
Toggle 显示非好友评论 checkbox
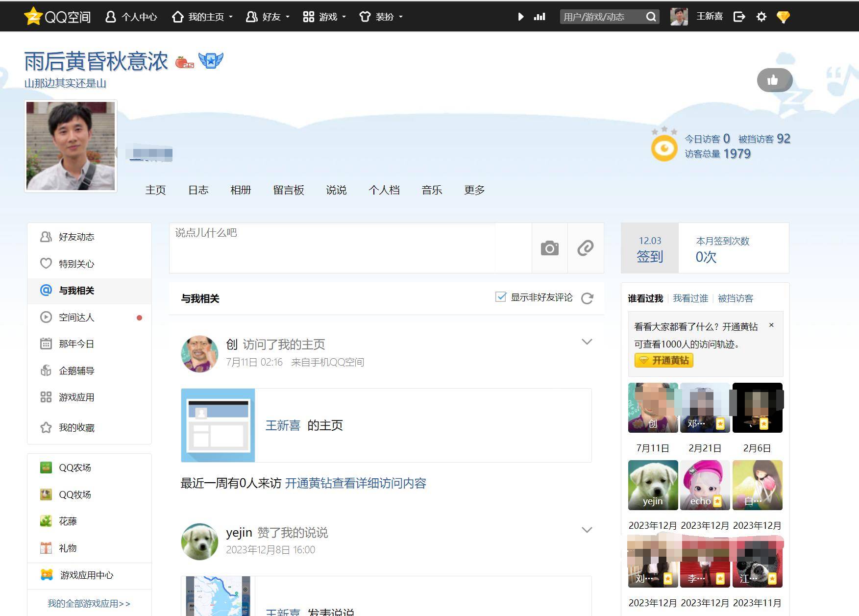click(x=500, y=297)
